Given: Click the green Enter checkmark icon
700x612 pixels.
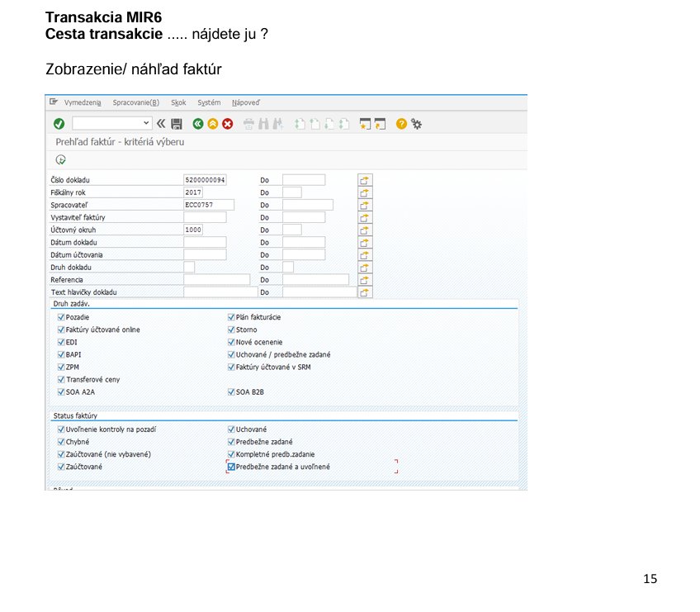Looking at the screenshot, I should pos(59,124).
